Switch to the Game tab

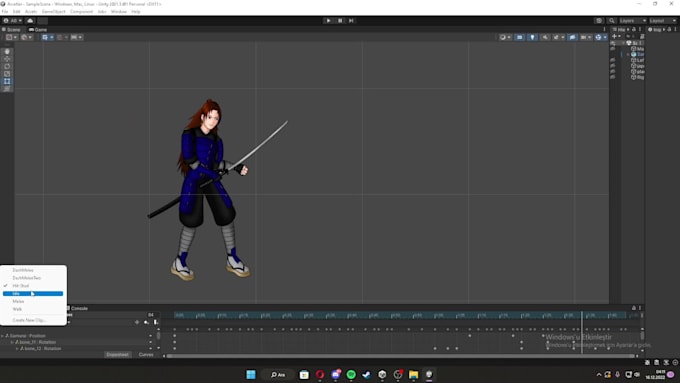point(38,29)
